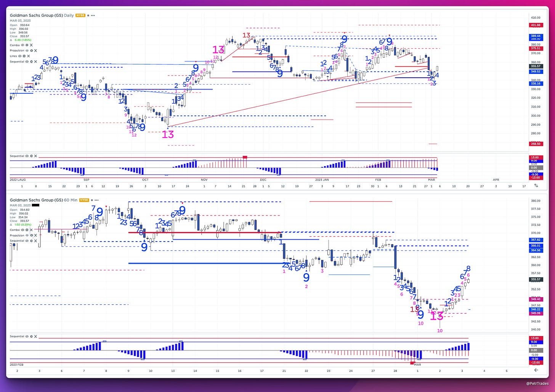Toggle Propulsion visibility on 60 Min chart
The image size is (555, 392).
point(27,235)
